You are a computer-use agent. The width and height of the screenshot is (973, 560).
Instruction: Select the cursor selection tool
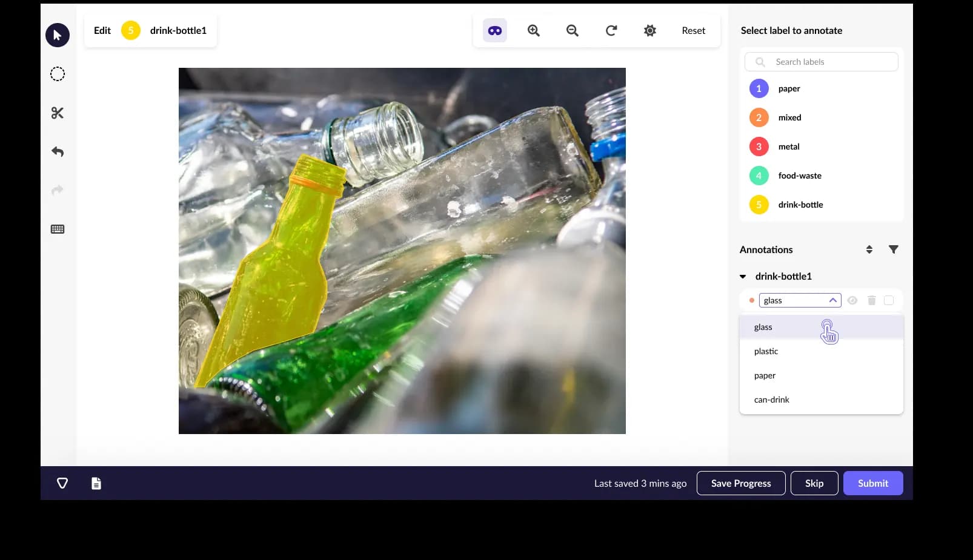[57, 35]
